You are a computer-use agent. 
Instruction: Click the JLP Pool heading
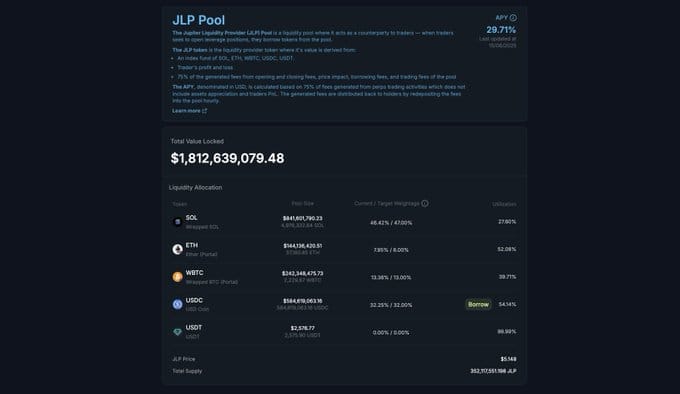click(x=199, y=20)
